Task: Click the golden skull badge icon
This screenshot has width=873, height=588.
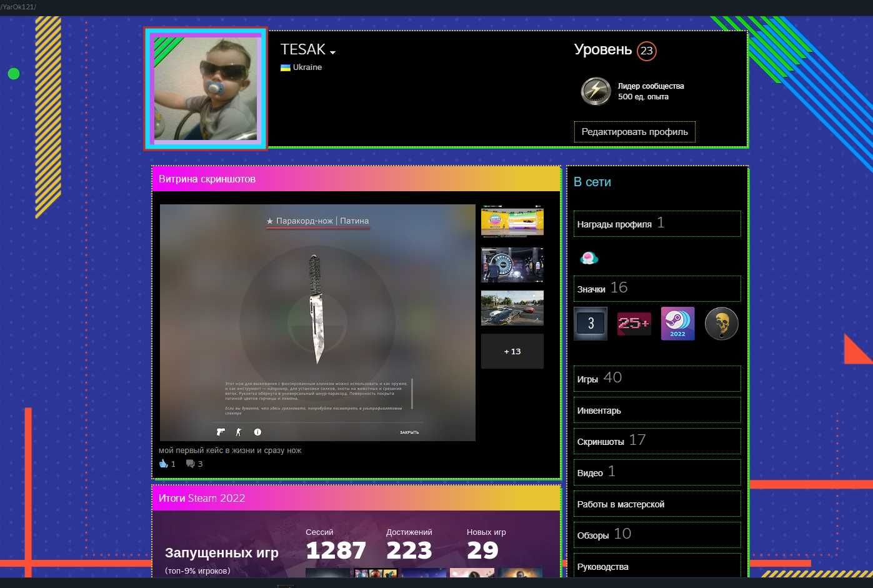Action: [x=722, y=324]
